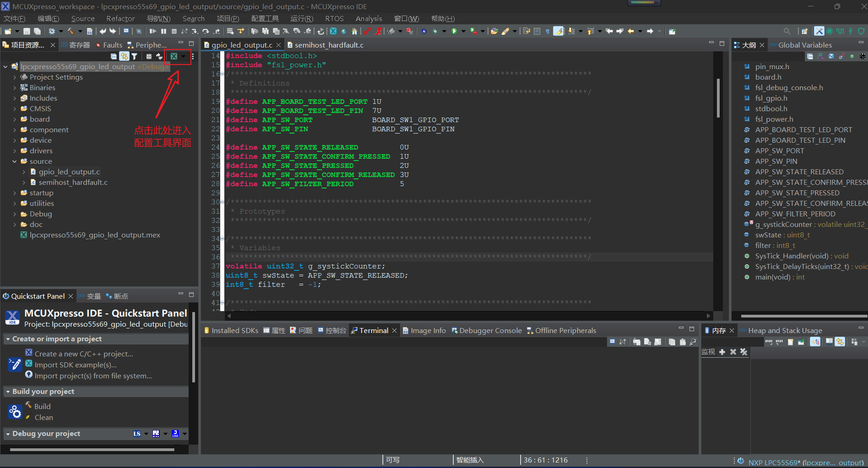
Task: Click the Suspend (pause) icon in the toolbar
Action: (x=163, y=31)
